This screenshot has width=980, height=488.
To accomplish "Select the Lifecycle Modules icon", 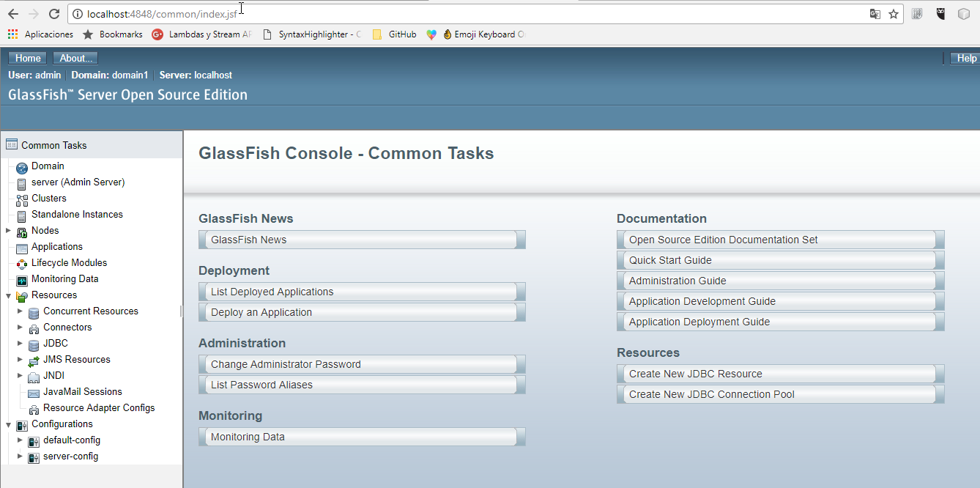I will click(21, 262).
